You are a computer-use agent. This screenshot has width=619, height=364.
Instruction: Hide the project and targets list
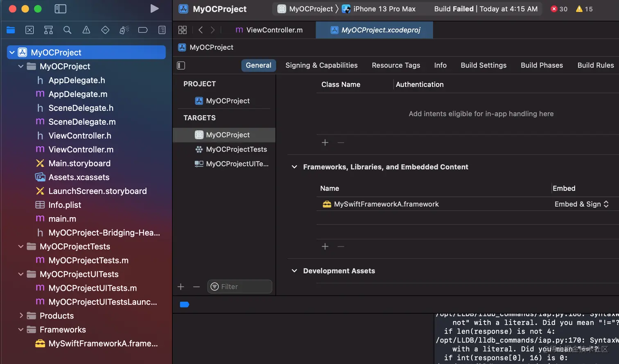181,65
